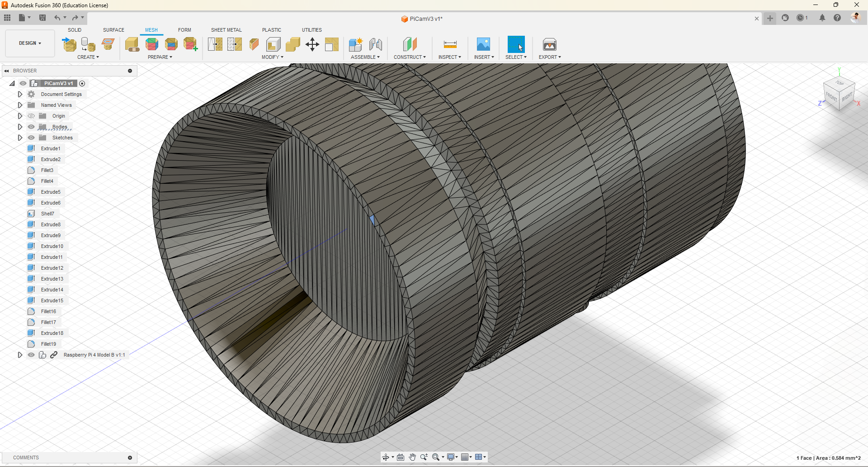868x467 pixels.
Task: Click the Construct plane icon
Action: (x=410, y=44)
